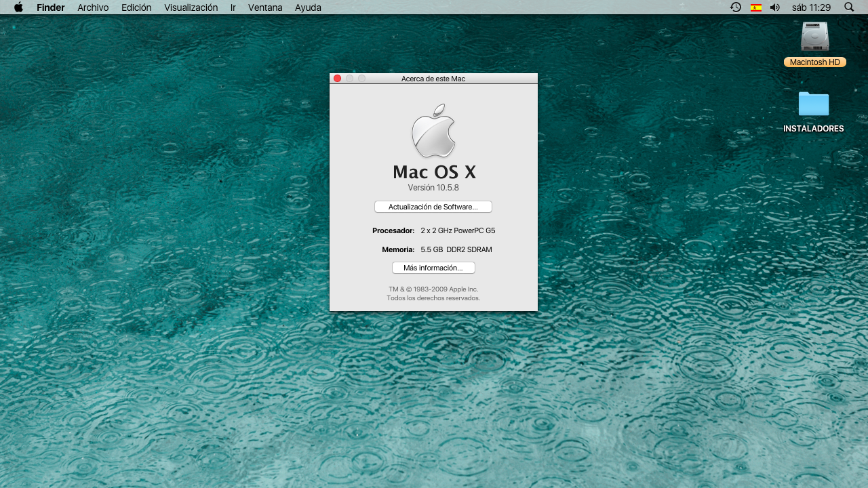Open the Ayuda menu
Image resolution: width=868 pixels, height=488 pixels.
click(x=308, y=7)
